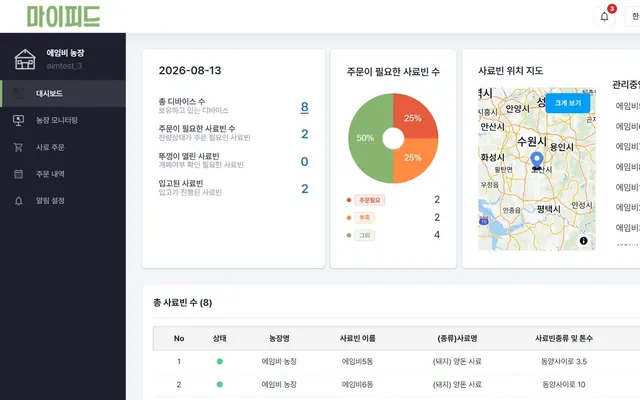Click the 동양사이로 3.5 cell
This screenshot has height=400, width=640.
tap(564, 361)
